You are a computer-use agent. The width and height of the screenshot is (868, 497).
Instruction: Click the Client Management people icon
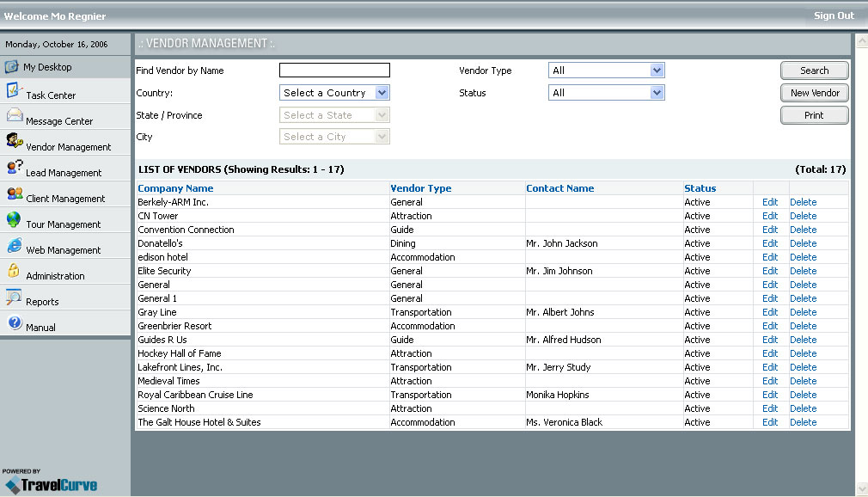click(15, 193)
